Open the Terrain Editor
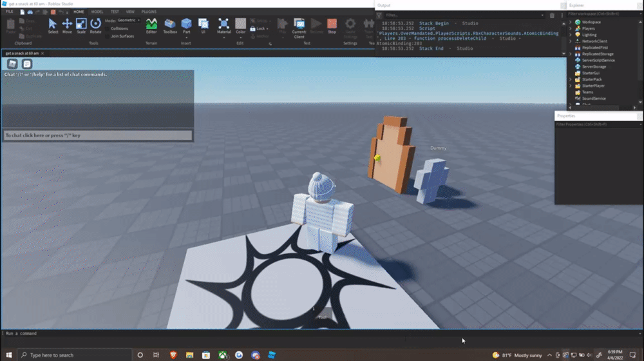The height and width of the screenshot is (361, 644). coord(151,26)
